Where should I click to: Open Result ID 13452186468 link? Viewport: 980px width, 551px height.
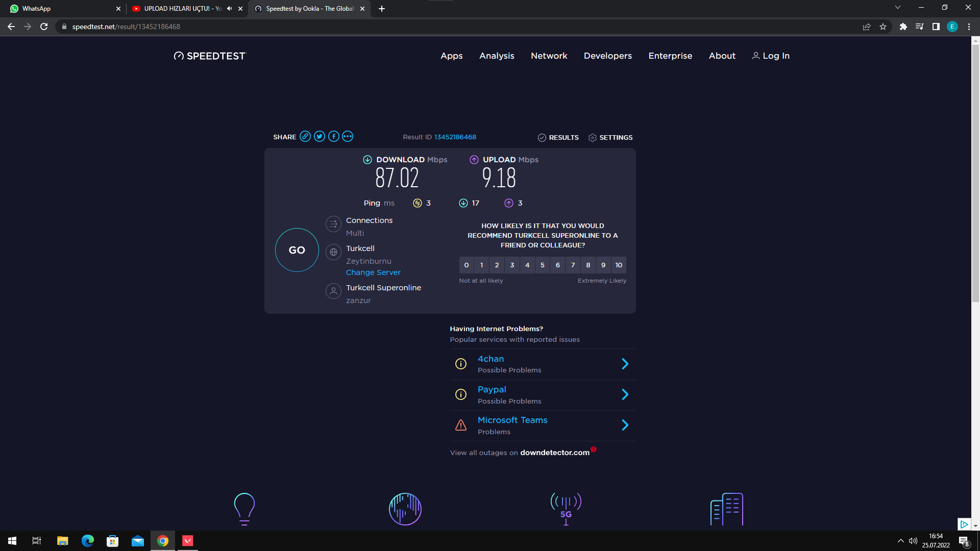[x=455, y=137]
